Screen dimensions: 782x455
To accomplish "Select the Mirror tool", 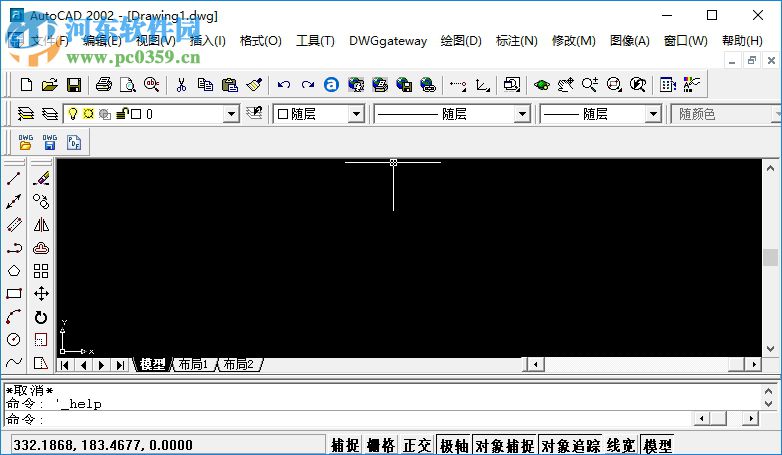I will tap(41, 225).
